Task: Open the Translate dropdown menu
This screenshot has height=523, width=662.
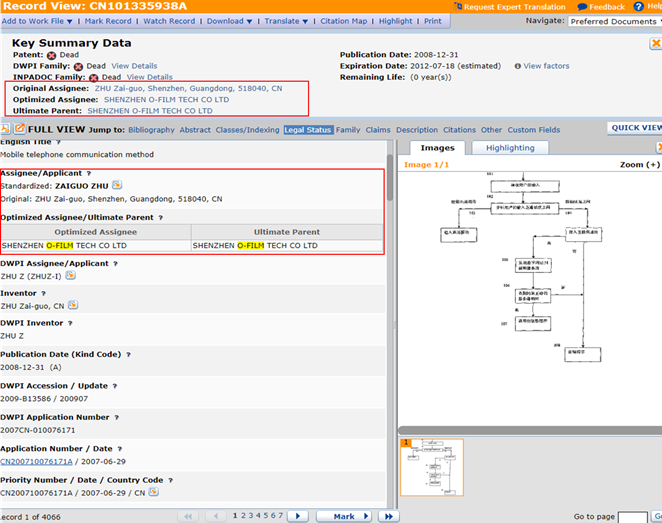Action: coord(286,21)
